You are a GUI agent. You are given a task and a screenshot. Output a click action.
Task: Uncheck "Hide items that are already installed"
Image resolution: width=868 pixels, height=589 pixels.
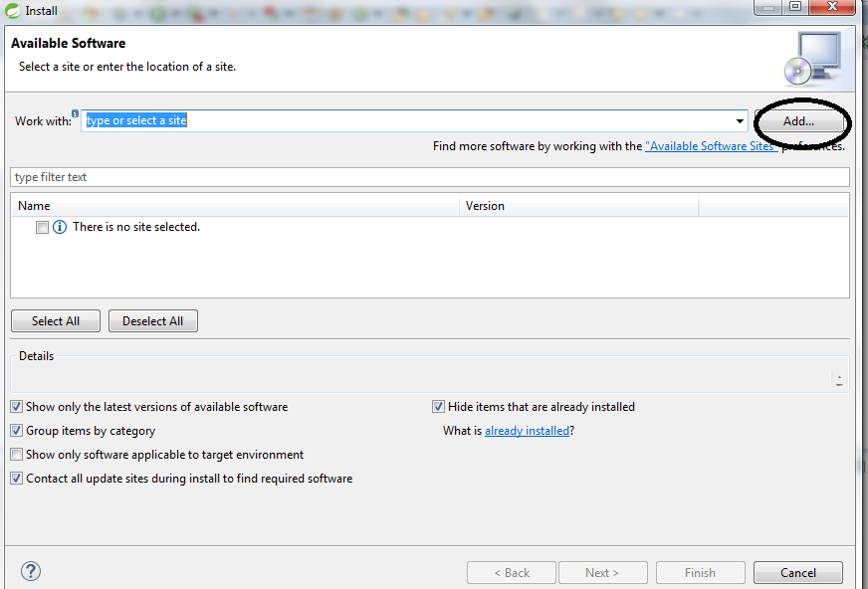click(438, 406)
